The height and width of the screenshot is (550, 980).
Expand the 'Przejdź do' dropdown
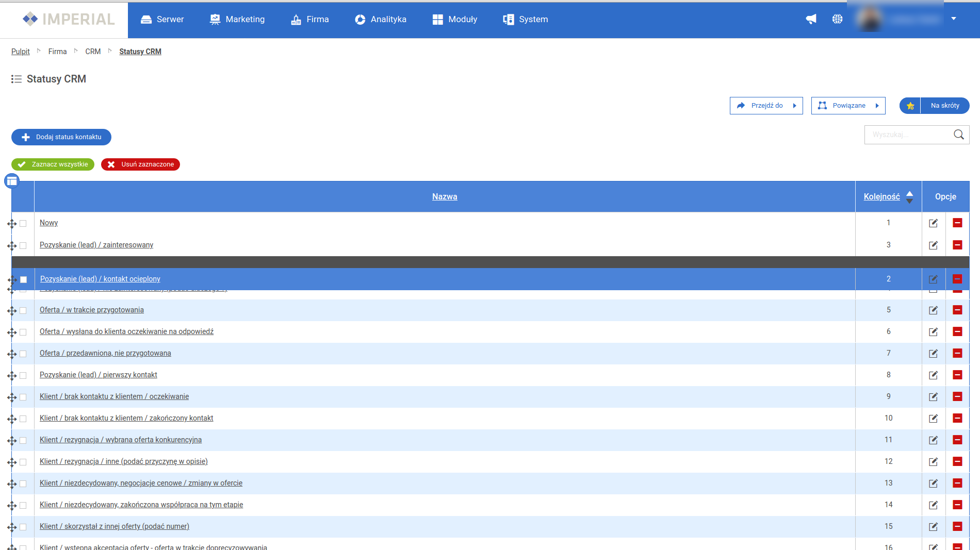coord(766,106)
